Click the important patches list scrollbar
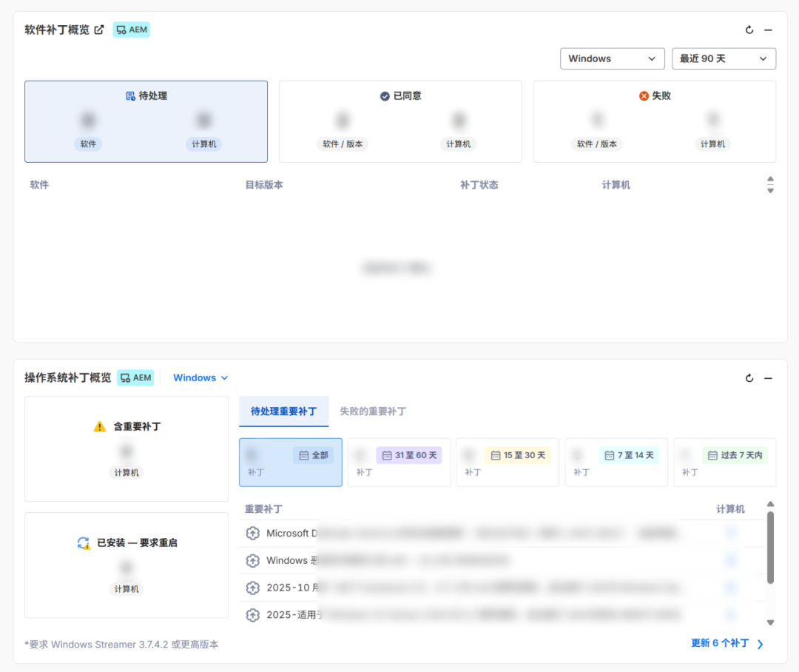Screen dimensions: 799x672 [770, 548]
